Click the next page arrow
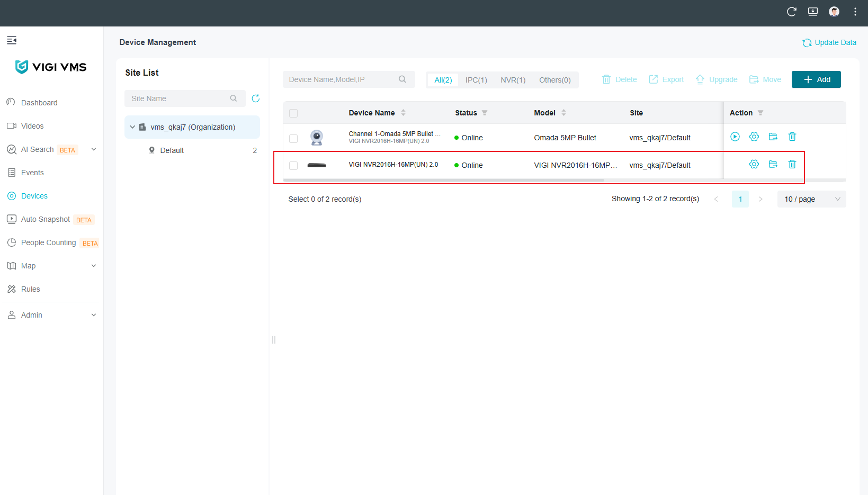868x495 pixels. pos(760,199)
